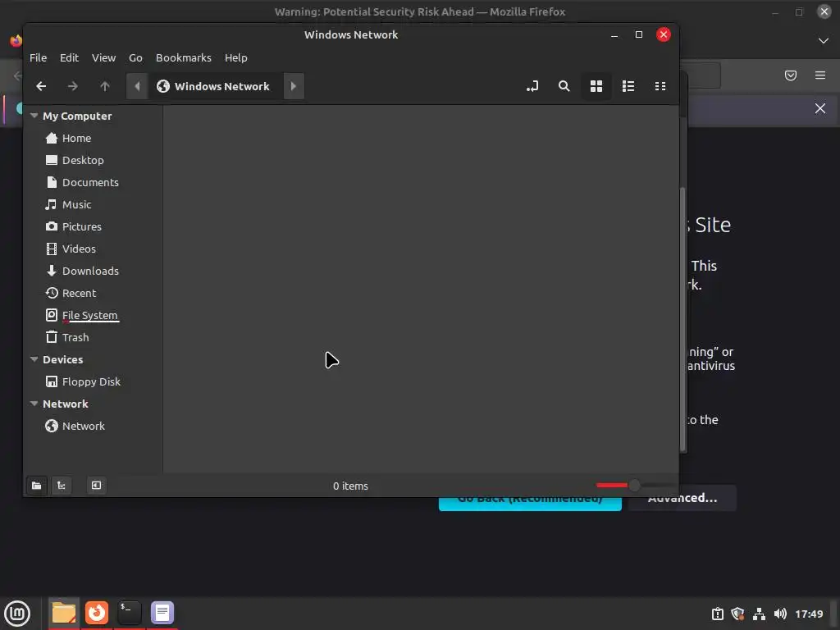Image resolution: width=840 pixels, height=630 pixels.
Task: Open file search in Nemo
Action: 564,86
